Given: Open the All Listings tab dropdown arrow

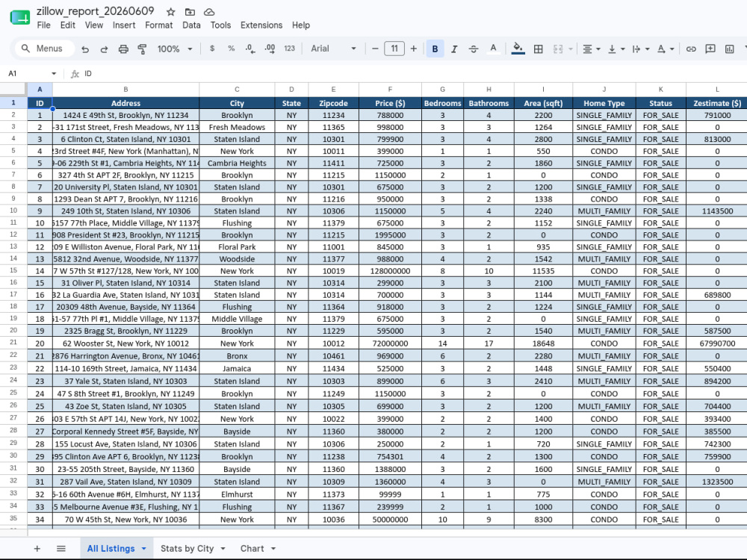Looking at the screenshot, I should tap(144, 549).
